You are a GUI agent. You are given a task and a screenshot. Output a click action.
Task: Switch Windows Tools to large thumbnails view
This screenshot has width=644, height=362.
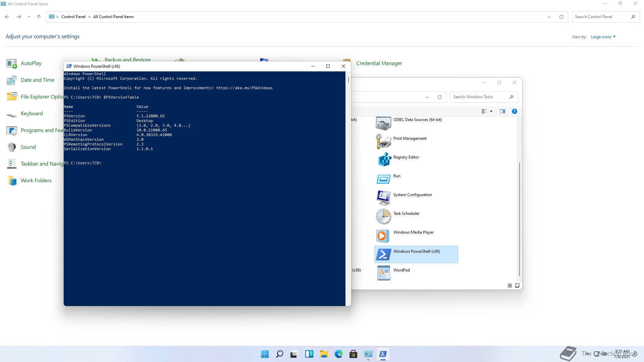517,286
